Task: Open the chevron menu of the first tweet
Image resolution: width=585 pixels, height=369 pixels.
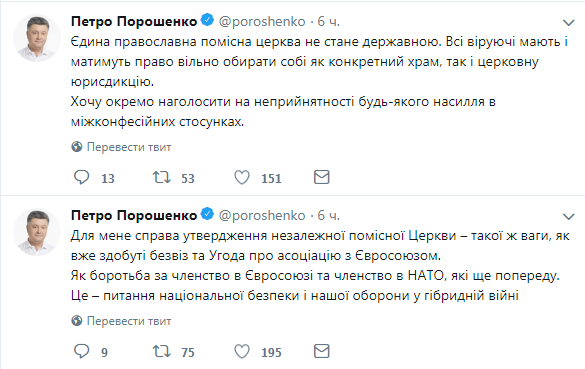Action: pyautogui.click(x=568, y=23)
